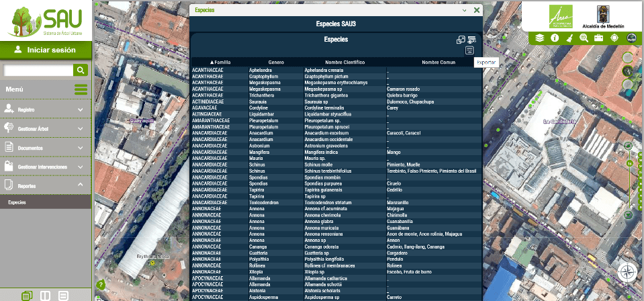Toggle the hamburger Menú icon
Viewport: 644px width, 301px height.
[81, 89]
